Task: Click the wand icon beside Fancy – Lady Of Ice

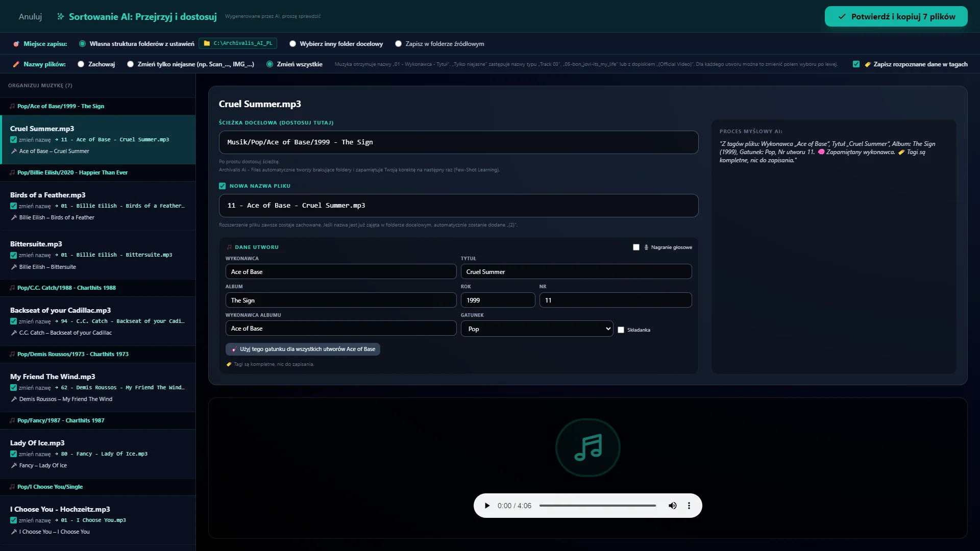Action: (x=14, y=465)
